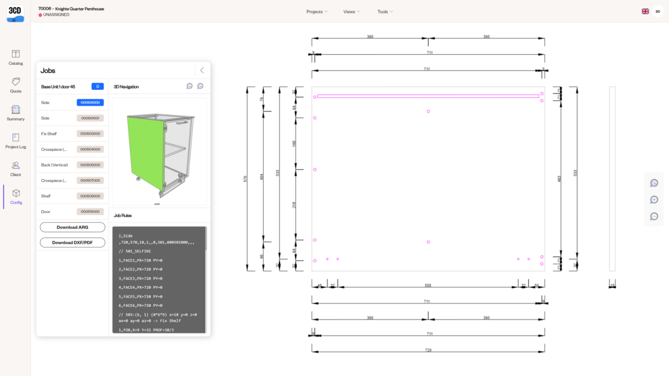Click the left magnifier in 3D Navigation header
This screenshot has height=376, width=669.
tap(189, 86)
